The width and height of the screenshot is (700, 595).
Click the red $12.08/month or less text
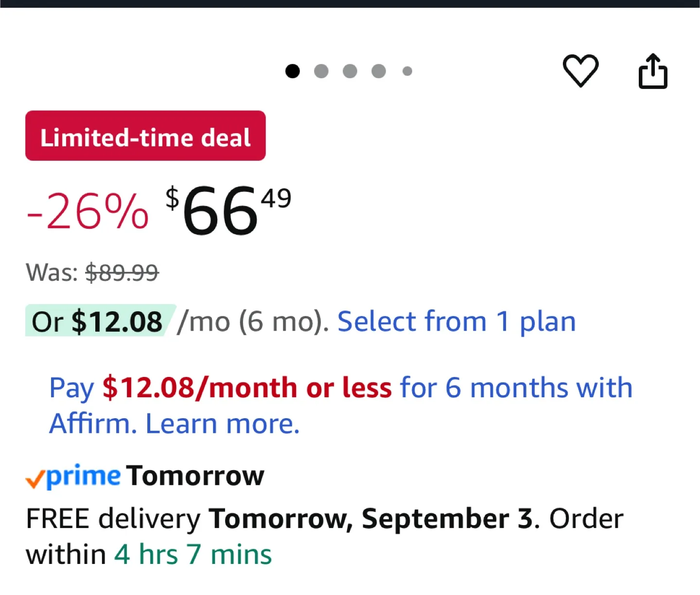pyautogui.click(x=247, y=388)
